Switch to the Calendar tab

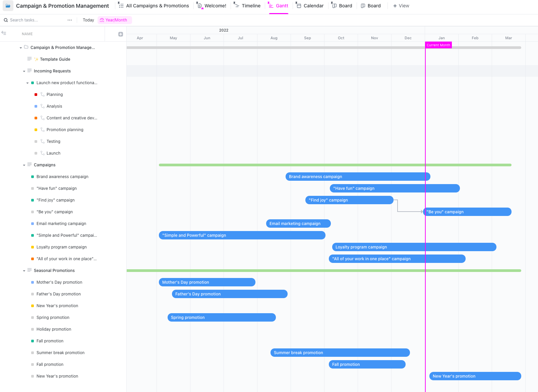(x=310, y=6)
